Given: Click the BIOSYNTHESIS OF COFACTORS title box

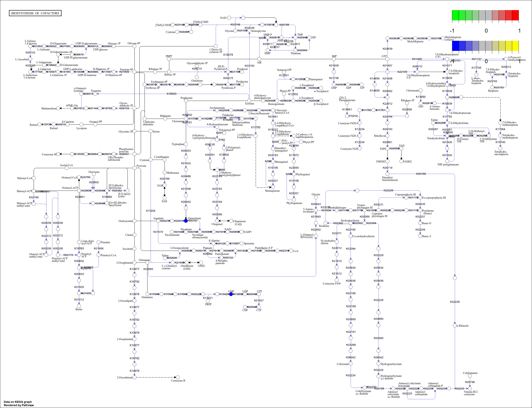Looking at the screenshot, I should tap(35, 13).
